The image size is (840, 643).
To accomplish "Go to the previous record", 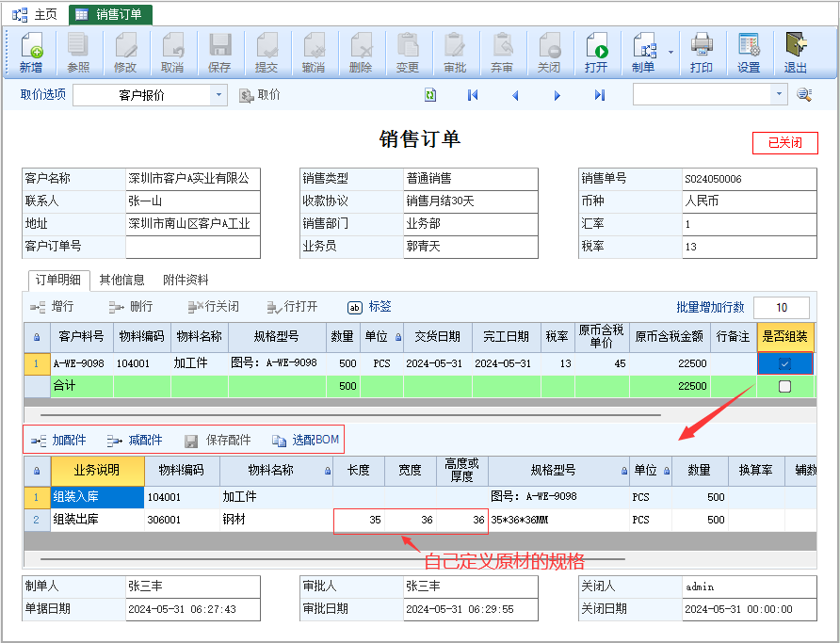I will pyautogui.click(x=515, y=95).
